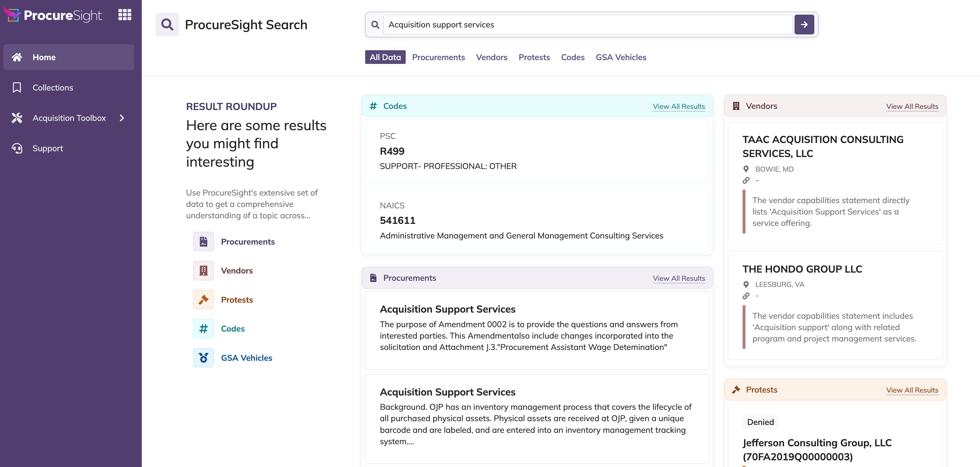
Task: View All Results in the Codes panel
Action: [679, 107]
